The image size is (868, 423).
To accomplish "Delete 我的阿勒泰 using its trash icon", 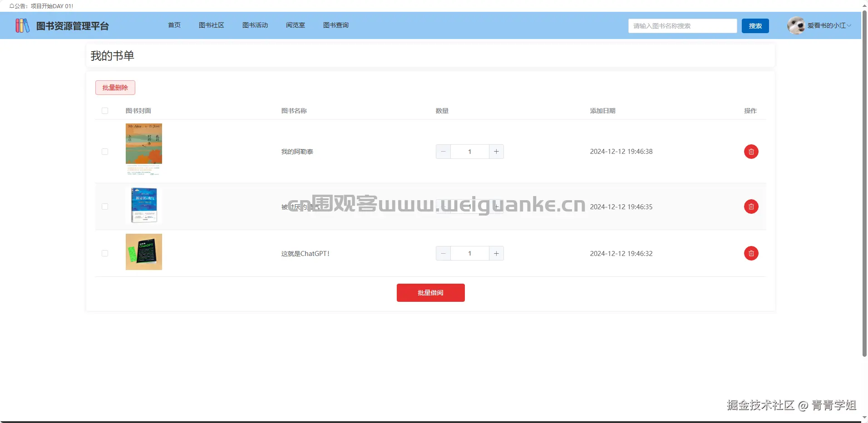I will click(x=751, y=151).
